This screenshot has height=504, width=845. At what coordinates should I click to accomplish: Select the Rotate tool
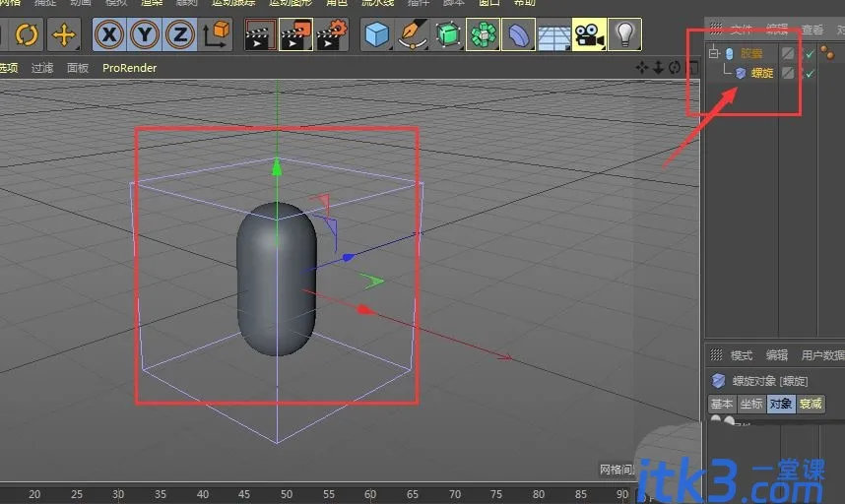(27, 35)
